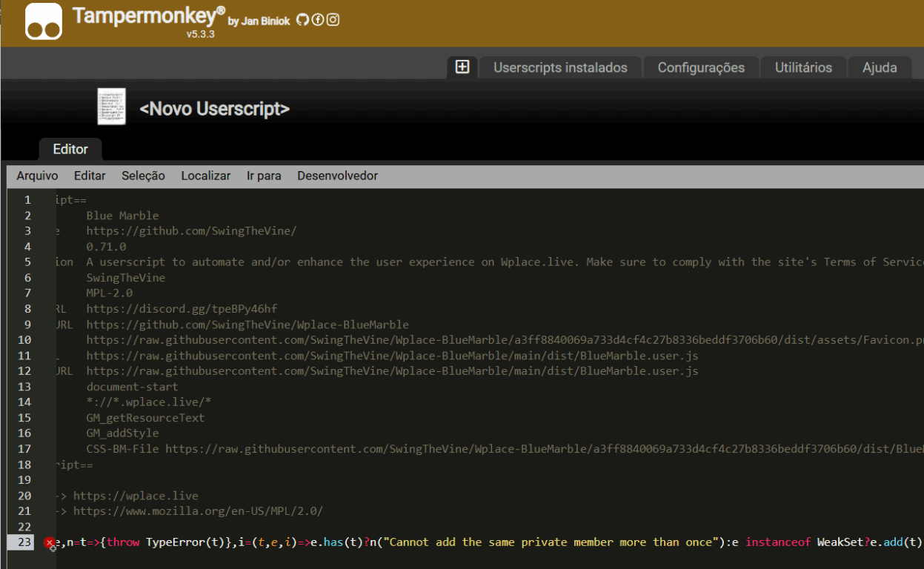This screenshot has width=924, height=569.
Task: Click the Wplace-BlueMarble GitHub URL on line 9
Action: click(247, 325)
